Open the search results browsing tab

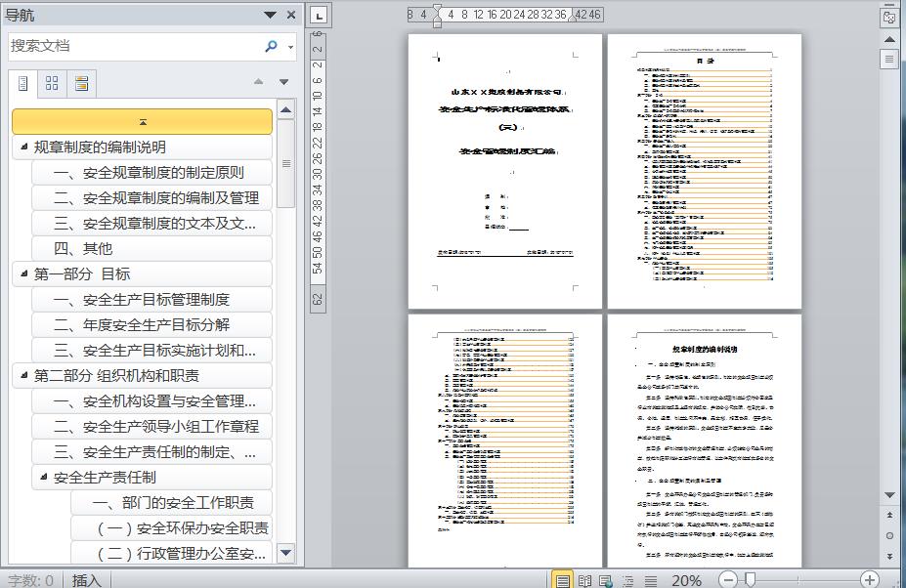coord(82,82)
